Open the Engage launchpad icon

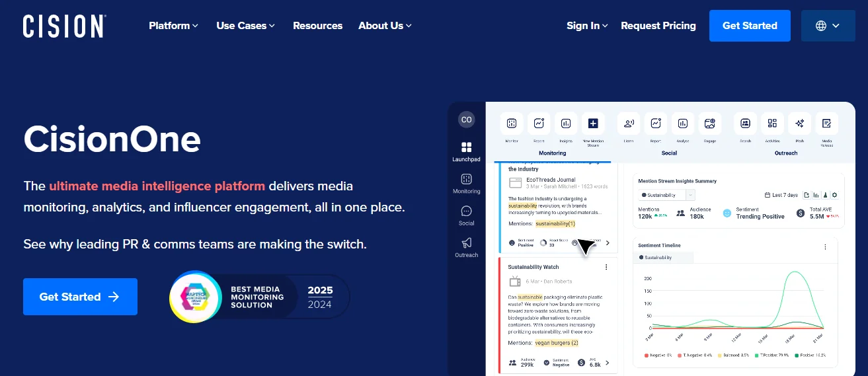pyautogui.click(x=710, y=124)
